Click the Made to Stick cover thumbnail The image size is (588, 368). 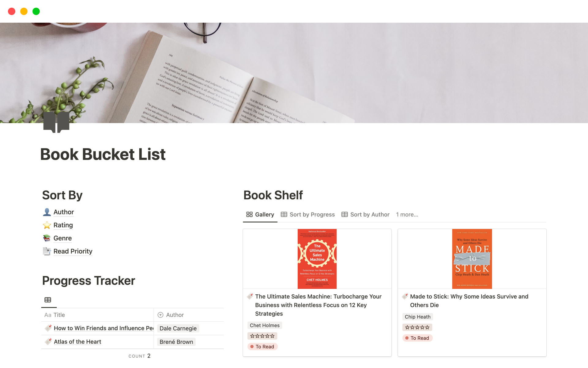coord(472,259)
